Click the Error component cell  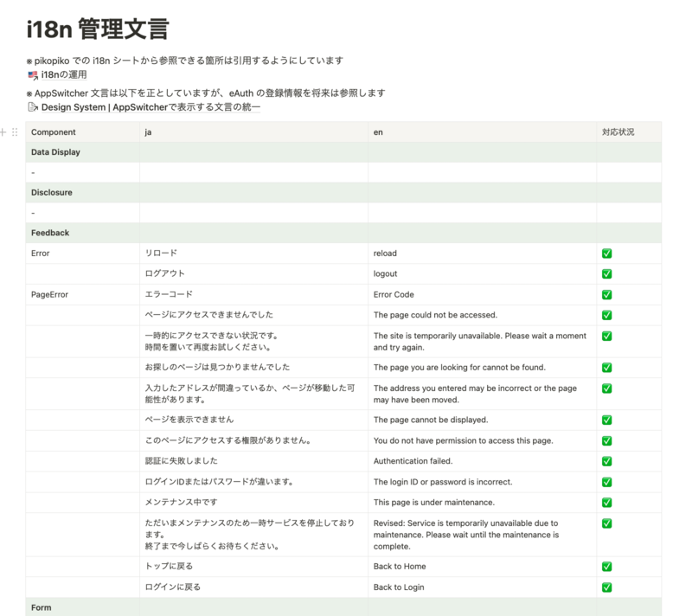pyautogui.click(x=82, y=253)
